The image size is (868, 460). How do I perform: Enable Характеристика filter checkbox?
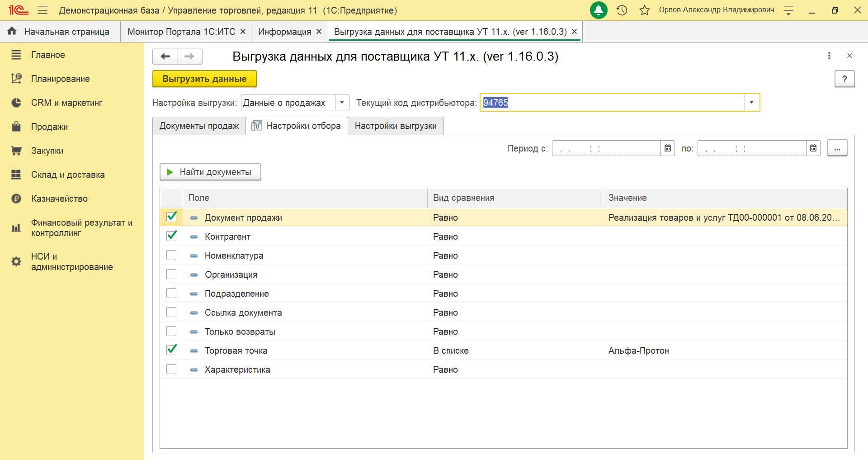171,369
